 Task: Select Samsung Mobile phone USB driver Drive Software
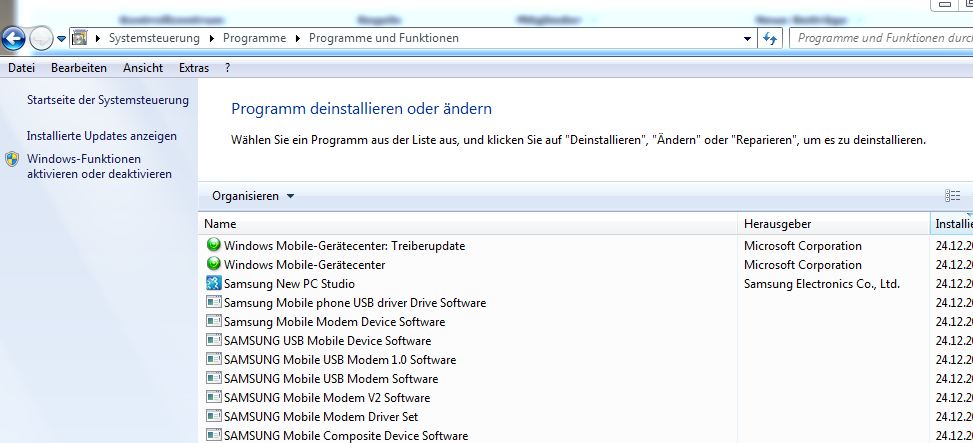pyautogui.click(x=355, y=303)
